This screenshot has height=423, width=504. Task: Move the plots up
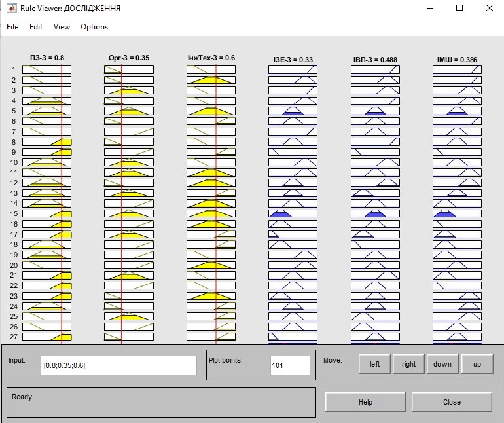tap(477, 364)
